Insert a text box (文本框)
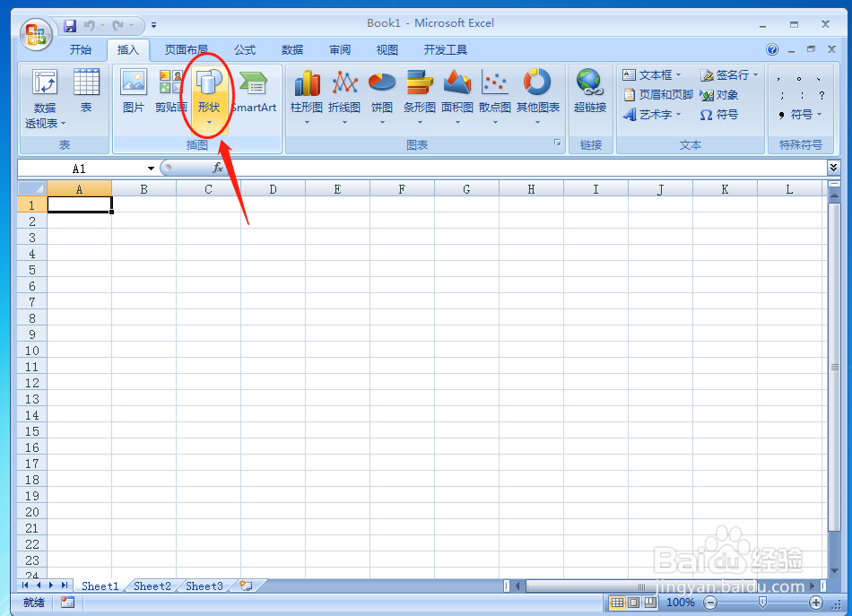This screenshot has width=852, height=616. (651, 75)
